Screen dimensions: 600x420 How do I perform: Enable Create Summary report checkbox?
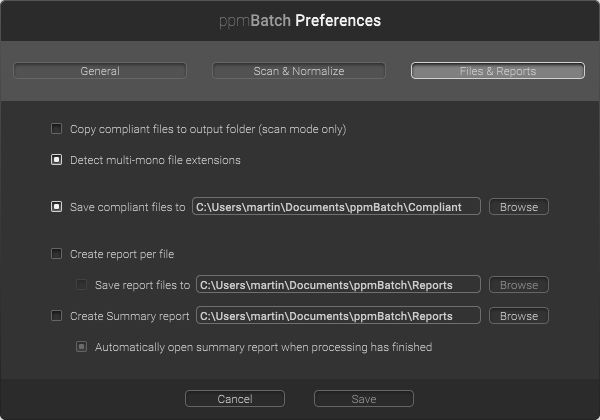pyautogui.click(x=57, y=316)
